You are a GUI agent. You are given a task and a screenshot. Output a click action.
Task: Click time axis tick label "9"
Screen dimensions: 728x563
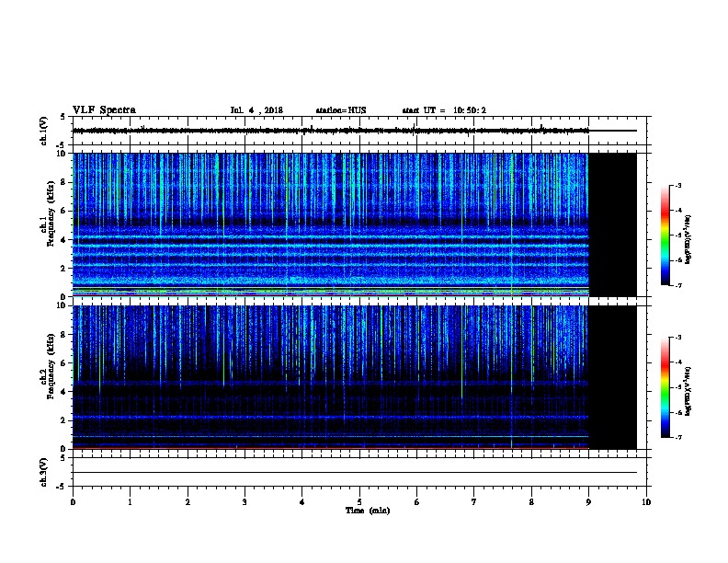pyautogui.click(x=588, y=502)
